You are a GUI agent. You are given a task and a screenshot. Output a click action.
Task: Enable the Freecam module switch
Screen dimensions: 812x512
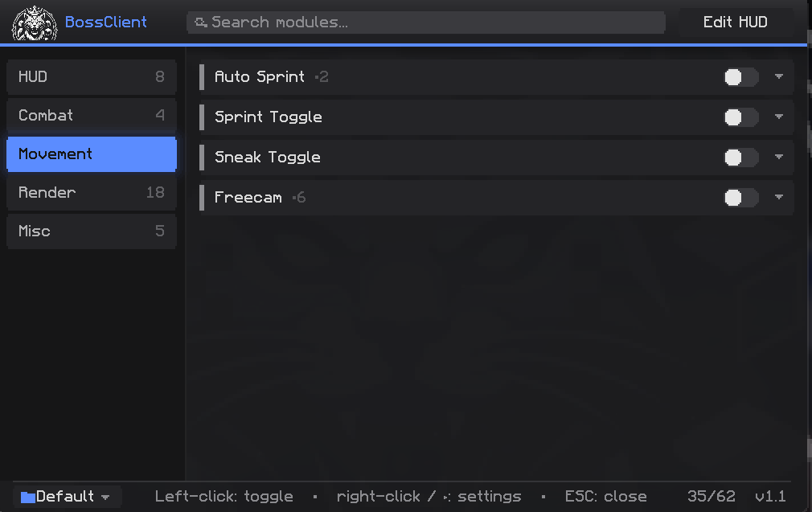(x=741, y=198)
